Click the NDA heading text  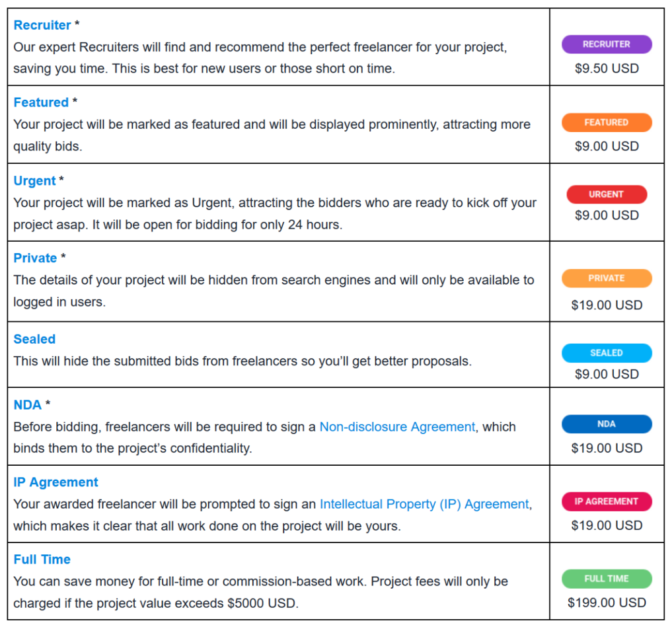(27, 405)
